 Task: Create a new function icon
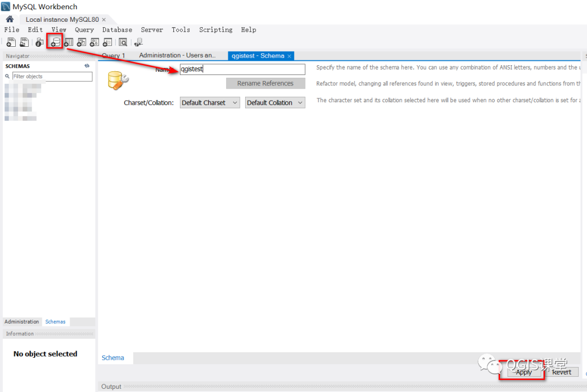(108, 42)
